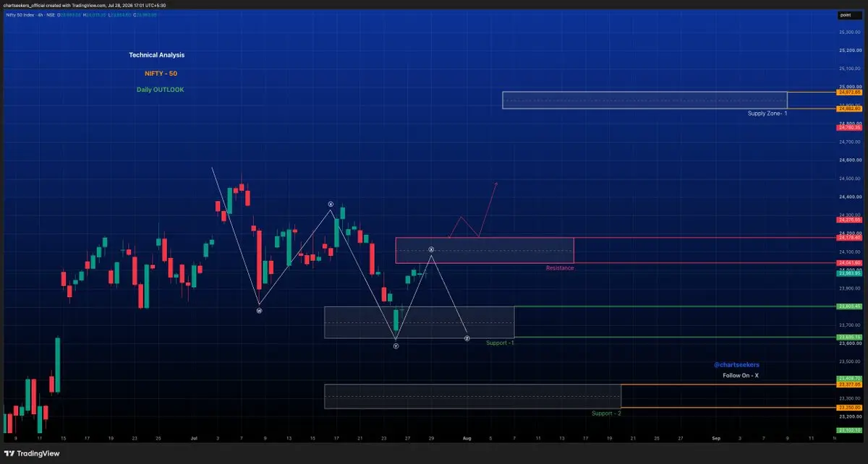Select the 24,882.80 orange price tag
Viewport: 868px width, 464px height.
(x=849, y=108)
